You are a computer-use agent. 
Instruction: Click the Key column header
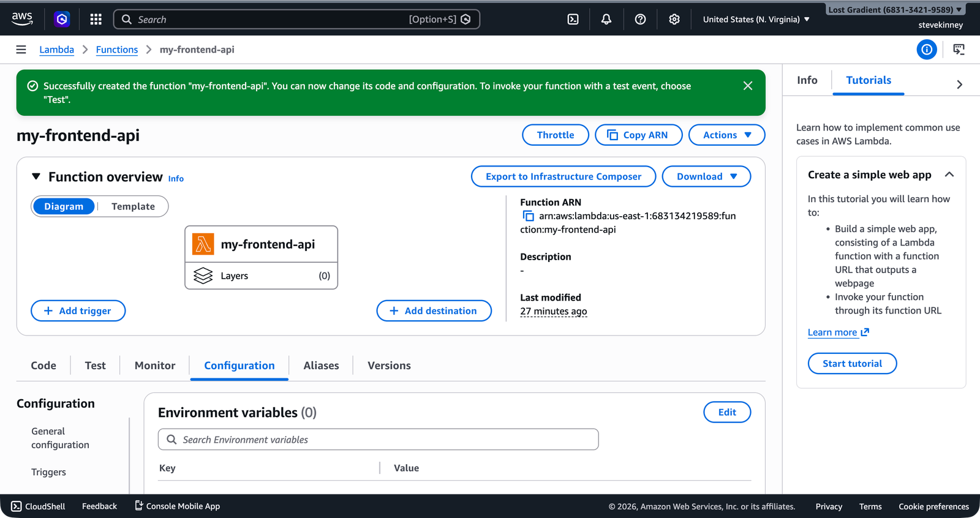167,468
